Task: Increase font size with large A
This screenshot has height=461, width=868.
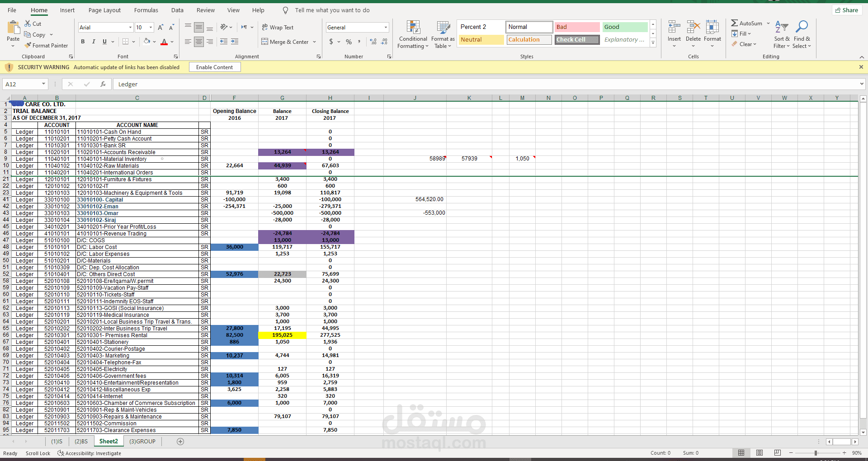Action: pyautogui.click(x=160, y=28)
